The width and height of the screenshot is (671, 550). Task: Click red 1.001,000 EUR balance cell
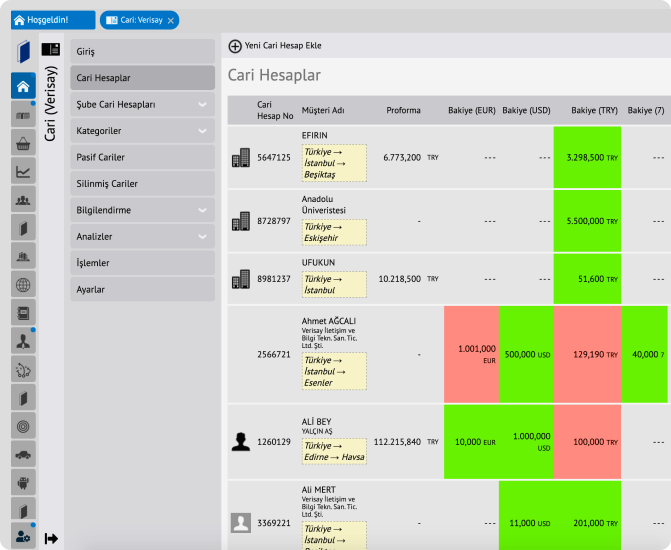coord(471,354)
